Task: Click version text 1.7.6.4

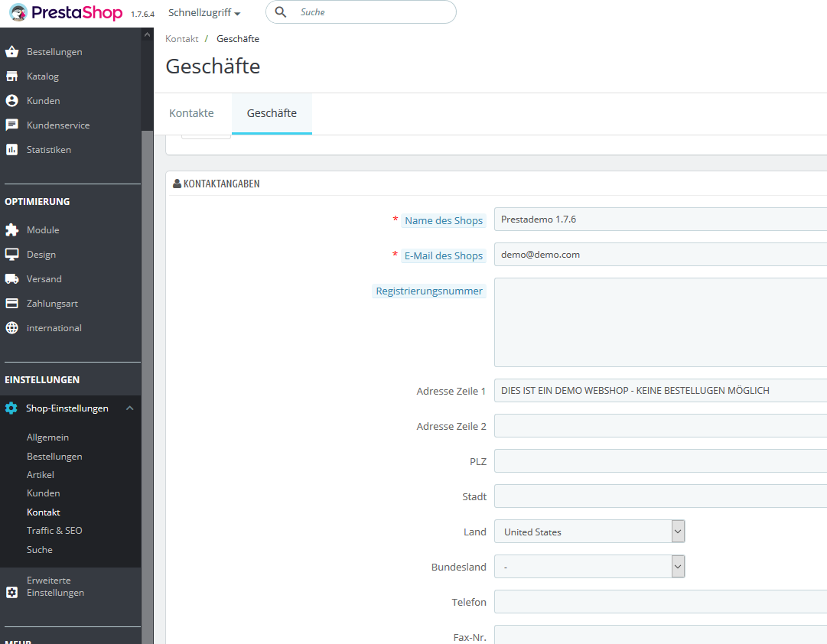Action: [x=142, y=15]
